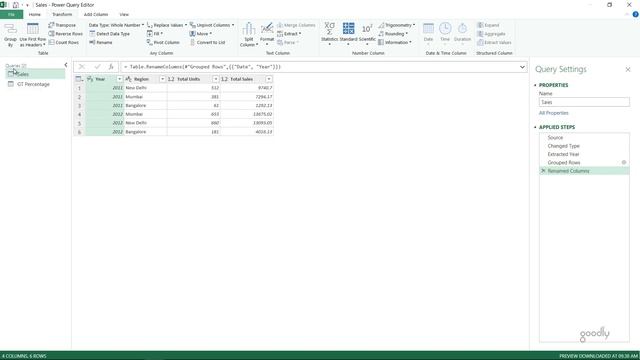
Task: Click the Bangalore cell in row 6
Action: pos(145,132)
